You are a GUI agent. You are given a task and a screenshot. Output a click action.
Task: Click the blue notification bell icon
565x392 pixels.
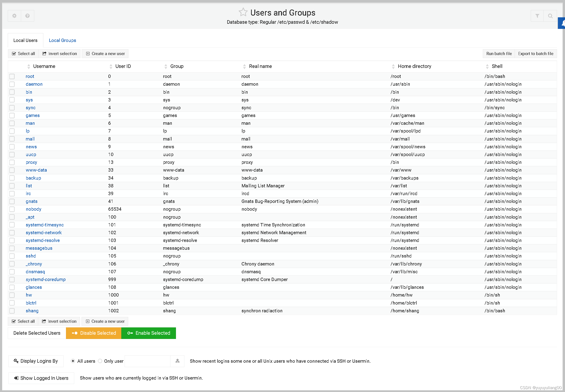[562, 23]
